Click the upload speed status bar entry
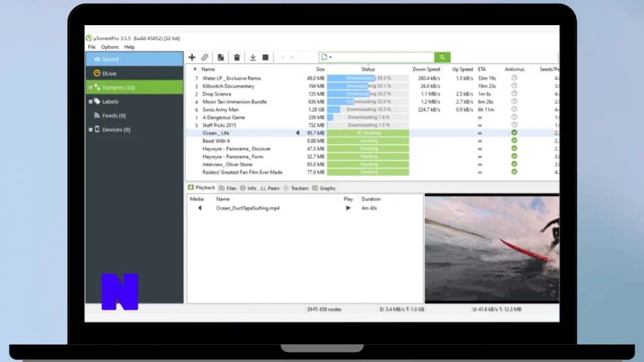This screenshot has height=362, width=644. (497, 309)
